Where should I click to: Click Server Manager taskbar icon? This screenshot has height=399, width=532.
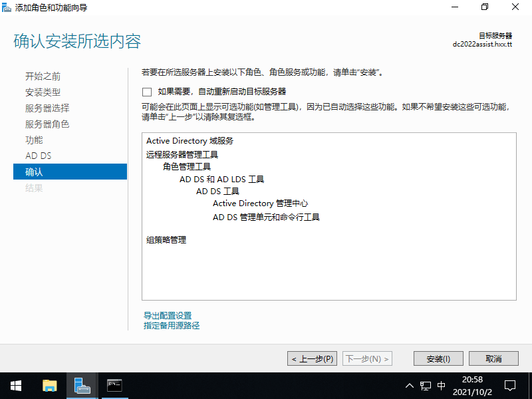[82, 386]
